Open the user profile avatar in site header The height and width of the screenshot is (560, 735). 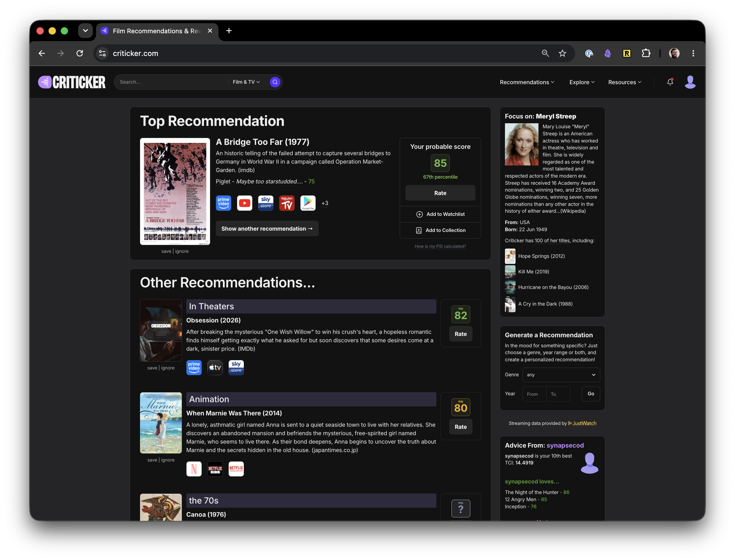click(x=690, y=82)
